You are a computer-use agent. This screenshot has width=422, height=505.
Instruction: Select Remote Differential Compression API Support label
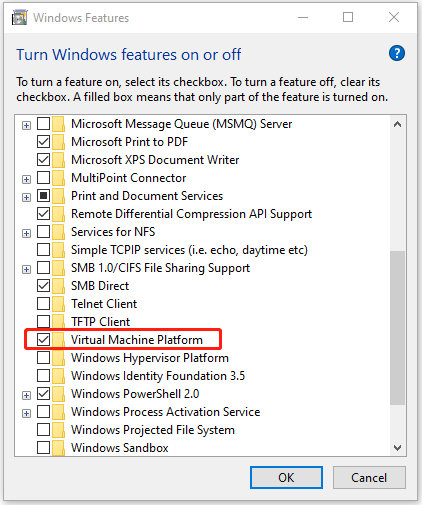pyautogui.click(x=192, y=214)
